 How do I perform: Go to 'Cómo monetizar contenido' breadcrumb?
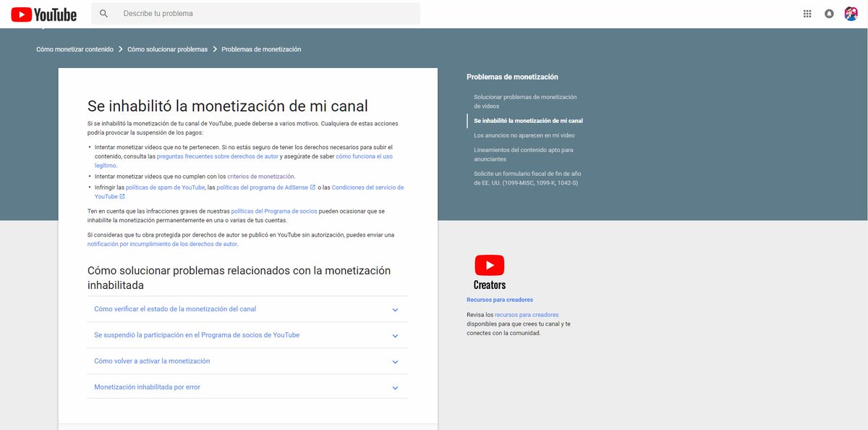click(75, 49)
